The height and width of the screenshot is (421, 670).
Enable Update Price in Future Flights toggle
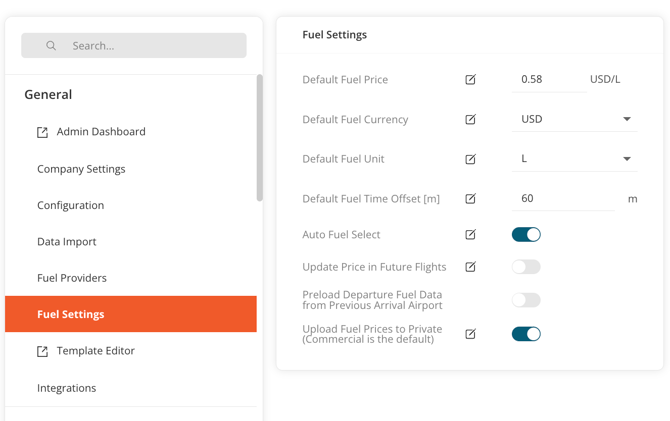click(526, 267)
